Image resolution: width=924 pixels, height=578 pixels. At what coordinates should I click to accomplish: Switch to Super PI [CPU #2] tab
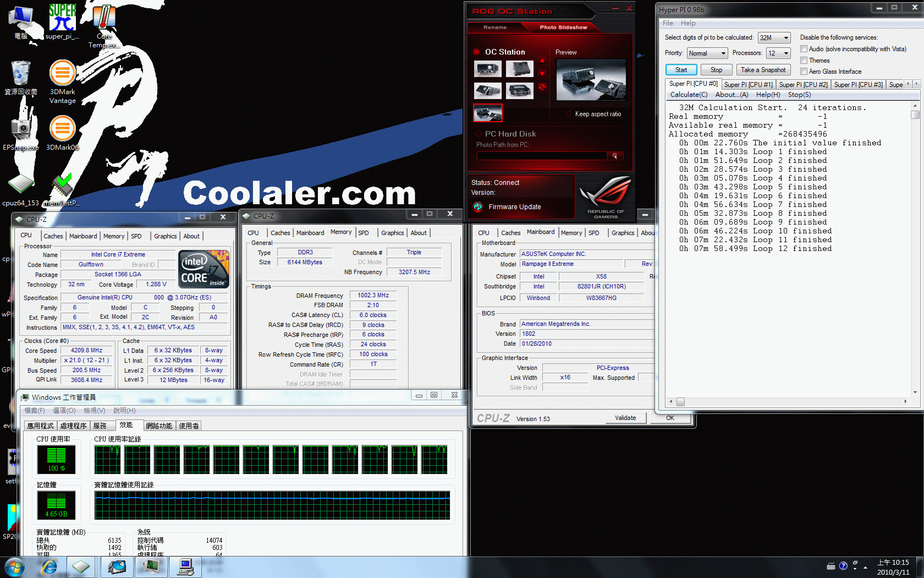[803, 84]
